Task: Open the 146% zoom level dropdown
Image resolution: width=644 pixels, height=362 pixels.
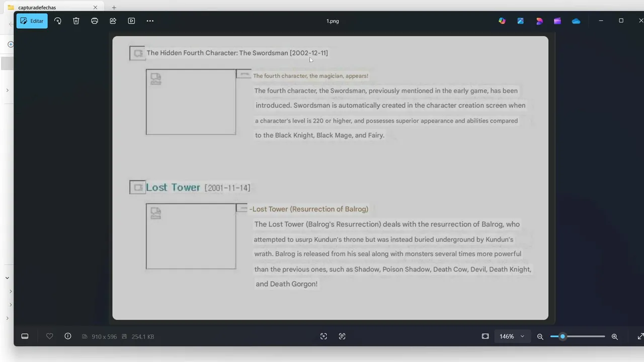Action: (x=512, y=336)
